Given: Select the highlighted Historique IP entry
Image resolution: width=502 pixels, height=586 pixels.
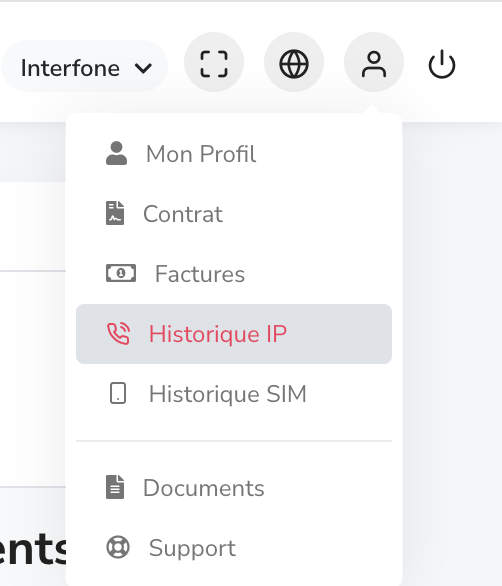Looking at the screenshot, I should (x=234, y=334).
